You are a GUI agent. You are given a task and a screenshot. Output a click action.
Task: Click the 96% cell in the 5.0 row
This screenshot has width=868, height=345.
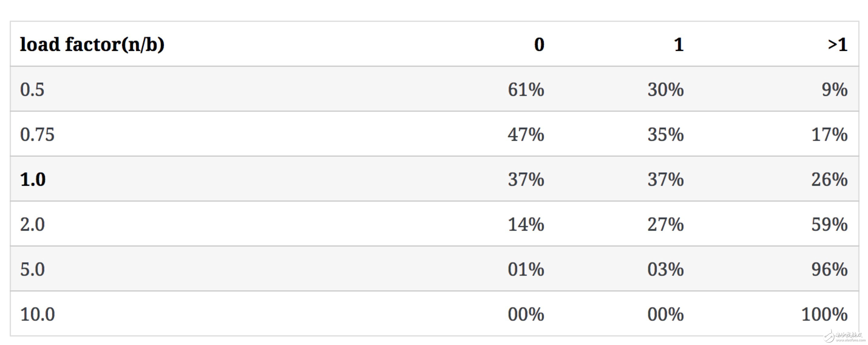[x=829, y=269]
